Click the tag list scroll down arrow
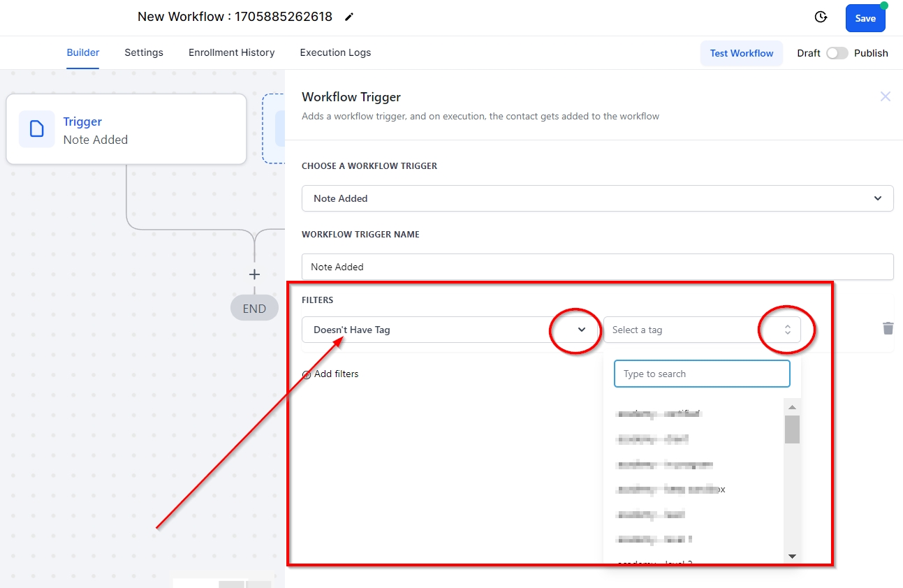Viewport: 903px width, 588px height. [792, 556]
